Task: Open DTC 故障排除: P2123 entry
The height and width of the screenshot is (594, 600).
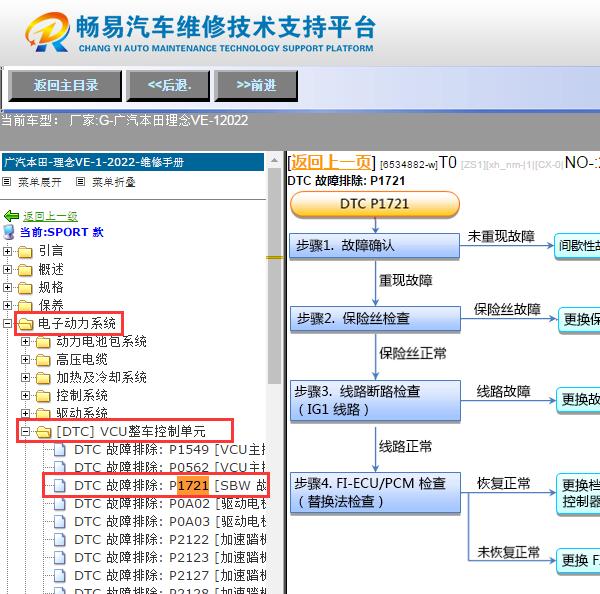Action: tap(170, 558)
